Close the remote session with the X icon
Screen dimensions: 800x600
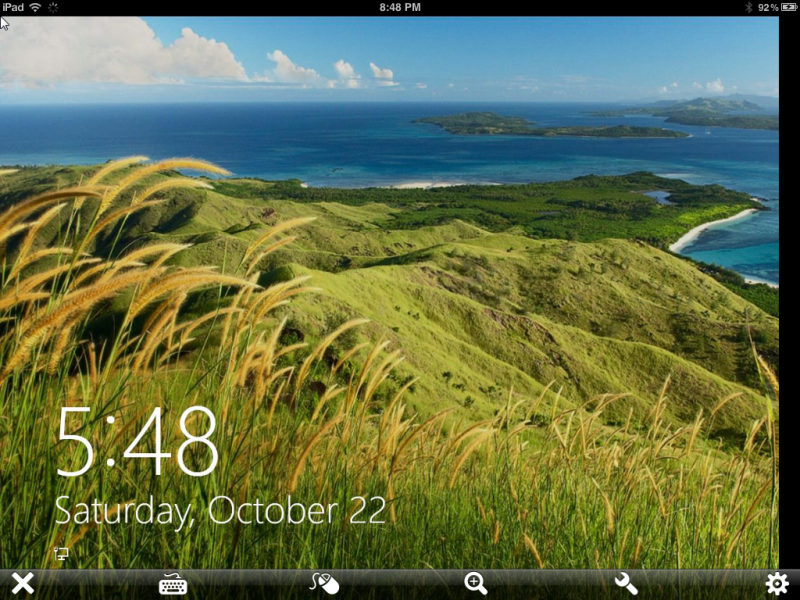[23, 584]
